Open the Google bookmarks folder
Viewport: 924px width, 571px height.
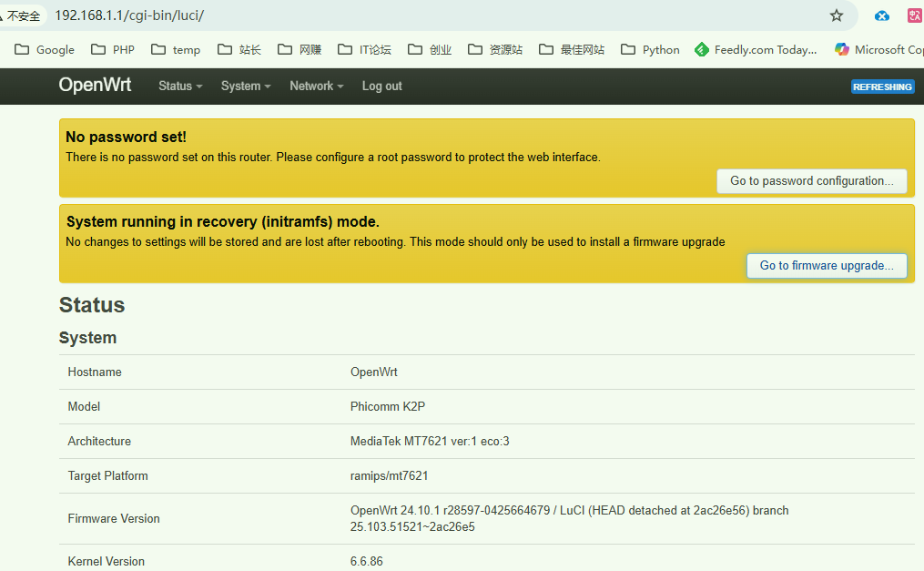(45, 49)
